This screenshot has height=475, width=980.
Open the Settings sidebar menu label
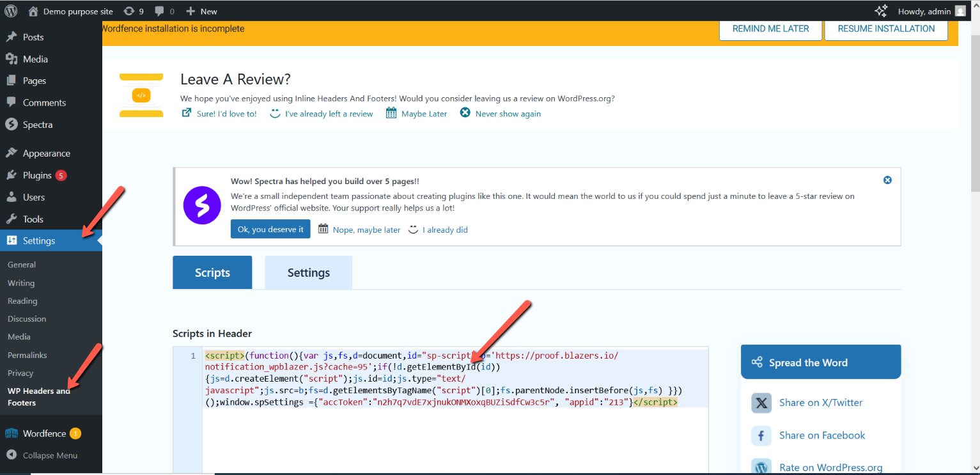[x=39, y=241]
